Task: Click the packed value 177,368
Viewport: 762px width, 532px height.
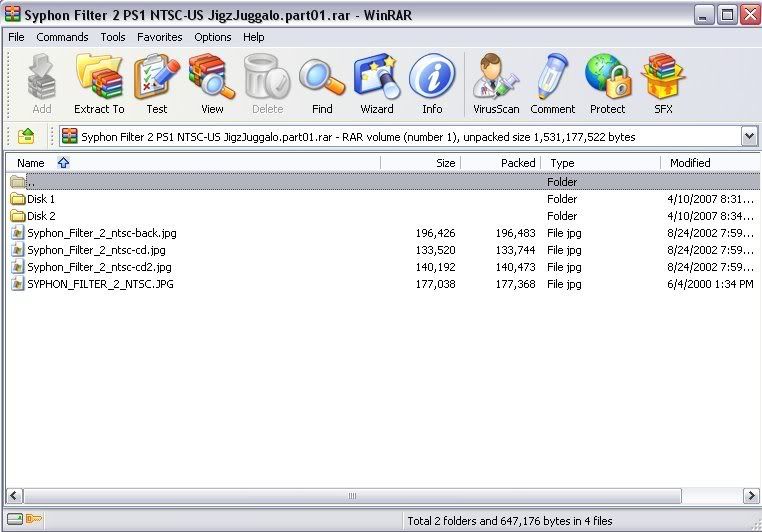Action: (x=515, y=284)
